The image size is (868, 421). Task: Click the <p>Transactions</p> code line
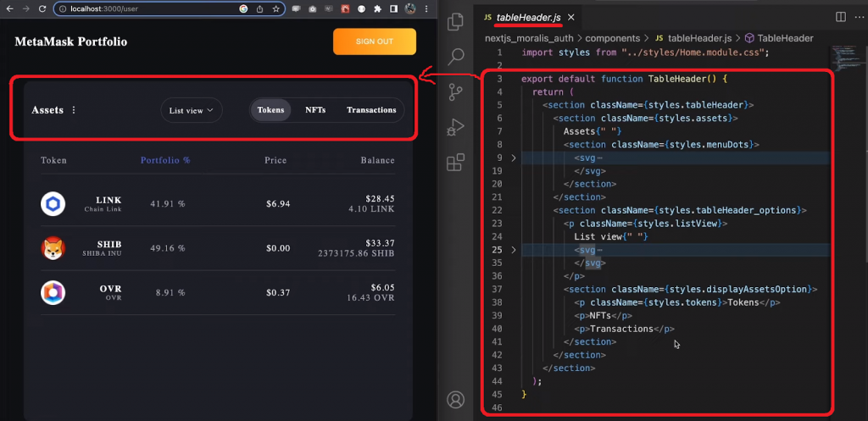click(624, 330)
